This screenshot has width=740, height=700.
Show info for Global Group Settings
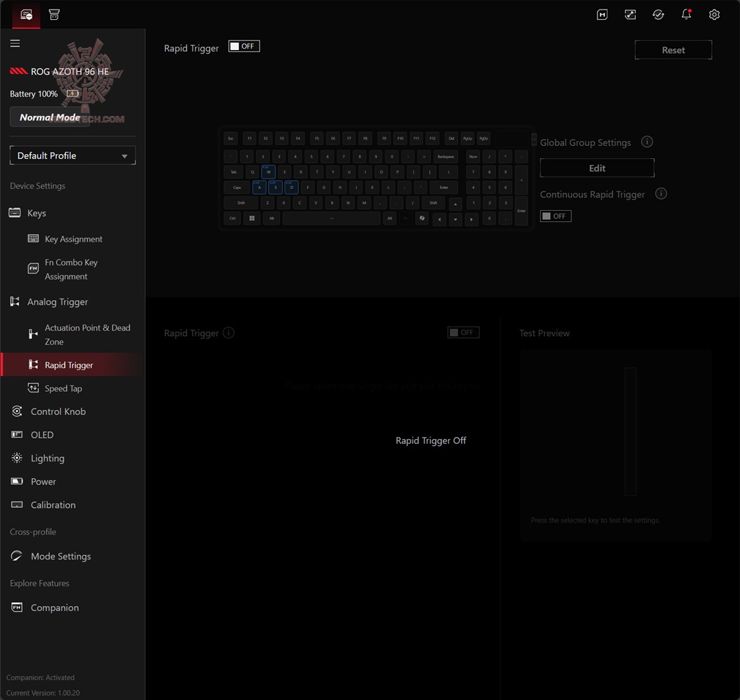coord(647,142)
